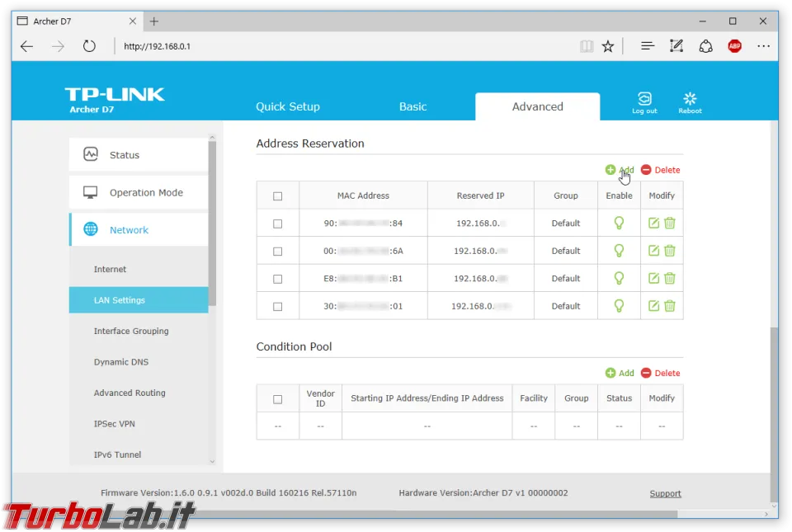Reload the page with refresh icon

[89, 46]
